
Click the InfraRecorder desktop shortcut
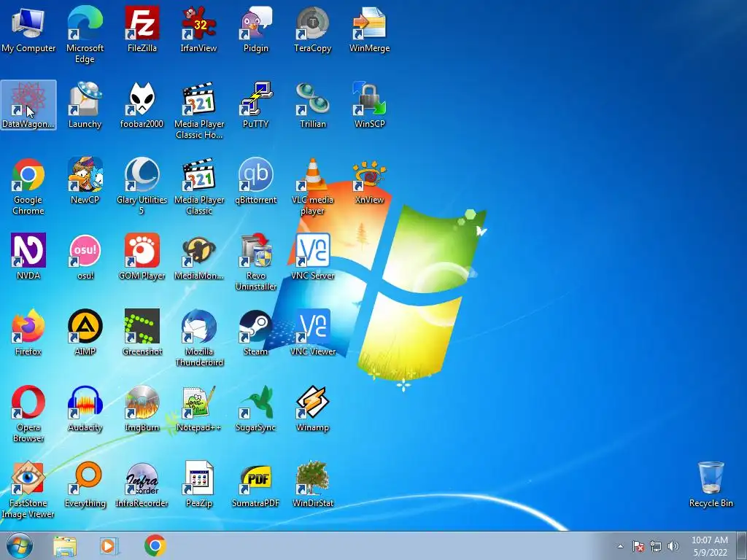point(142,484)
